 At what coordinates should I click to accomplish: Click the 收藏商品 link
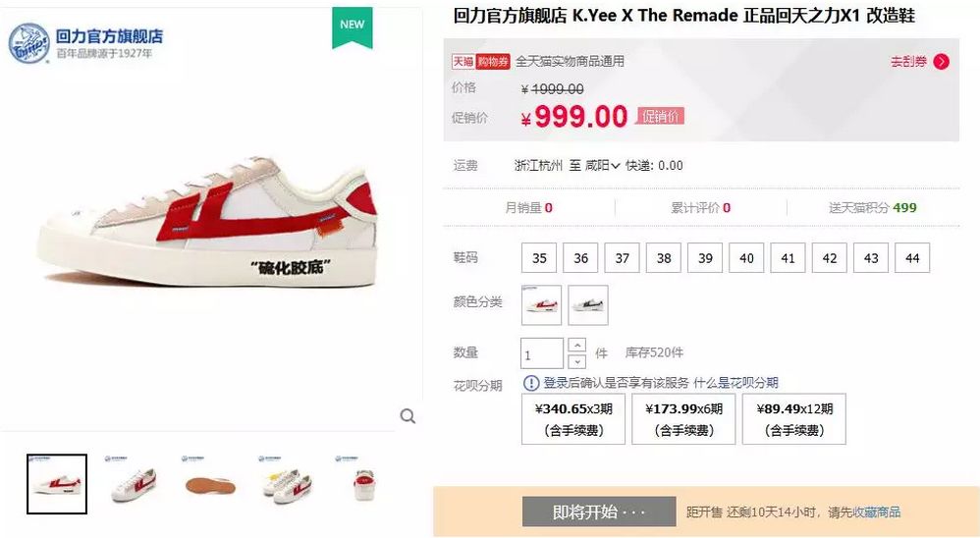point(877,512)
